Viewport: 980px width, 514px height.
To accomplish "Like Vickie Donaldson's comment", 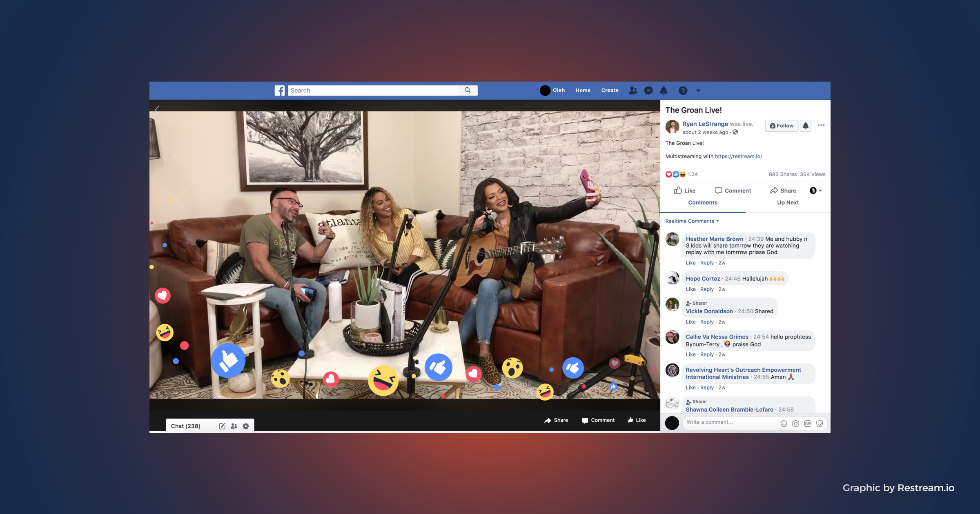I will coord(690,322).
